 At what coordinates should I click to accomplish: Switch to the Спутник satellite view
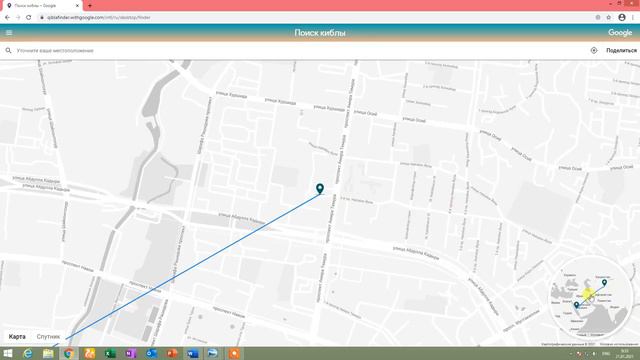(x=48, y=337)
